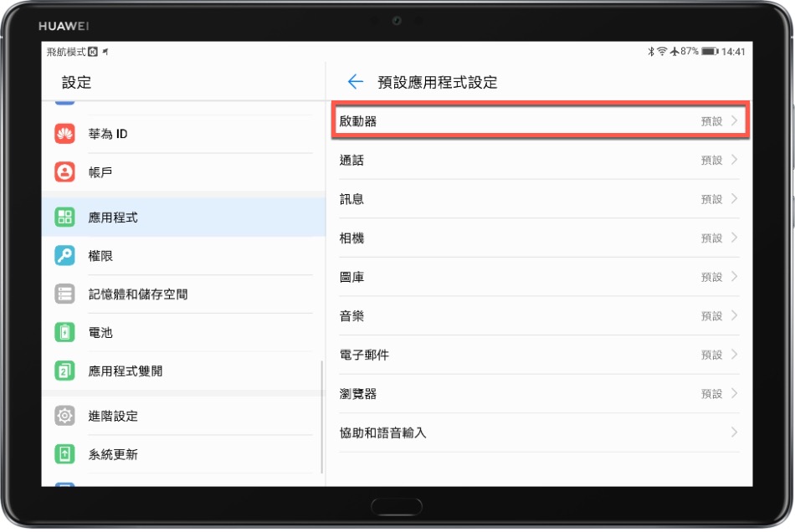The height and width of the screenshot is (532, 795).
Task: Select 華為 ID in settings sidebar
Action: (183, 134)
